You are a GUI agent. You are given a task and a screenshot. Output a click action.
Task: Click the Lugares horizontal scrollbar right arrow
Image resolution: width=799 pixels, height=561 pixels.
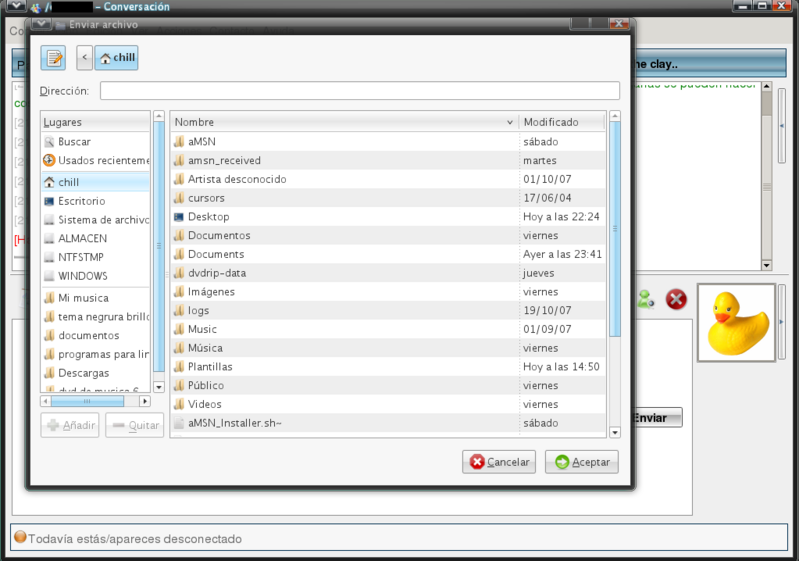(145, 402)
